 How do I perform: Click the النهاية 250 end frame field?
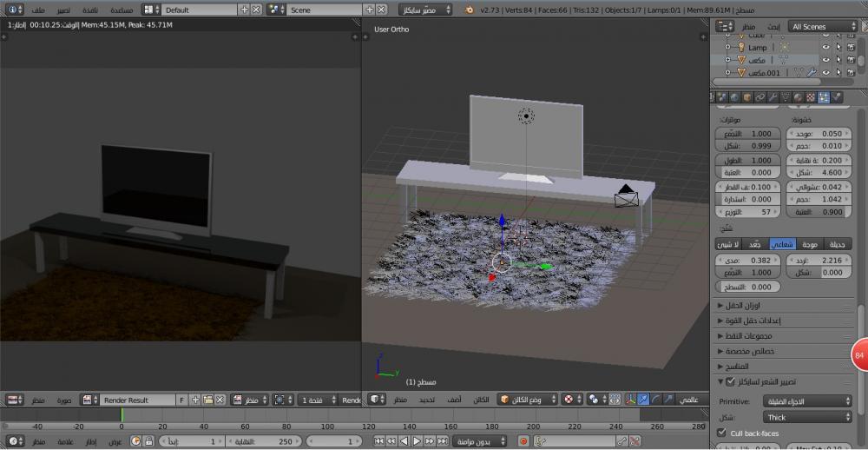[x=264, y=441]
